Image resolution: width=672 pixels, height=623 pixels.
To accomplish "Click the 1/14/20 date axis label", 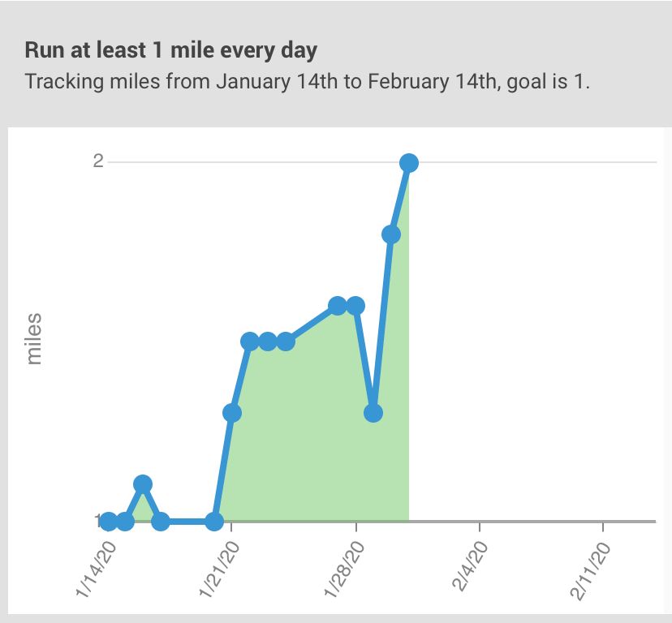I will pyautogui.click(x=96, y=569).
